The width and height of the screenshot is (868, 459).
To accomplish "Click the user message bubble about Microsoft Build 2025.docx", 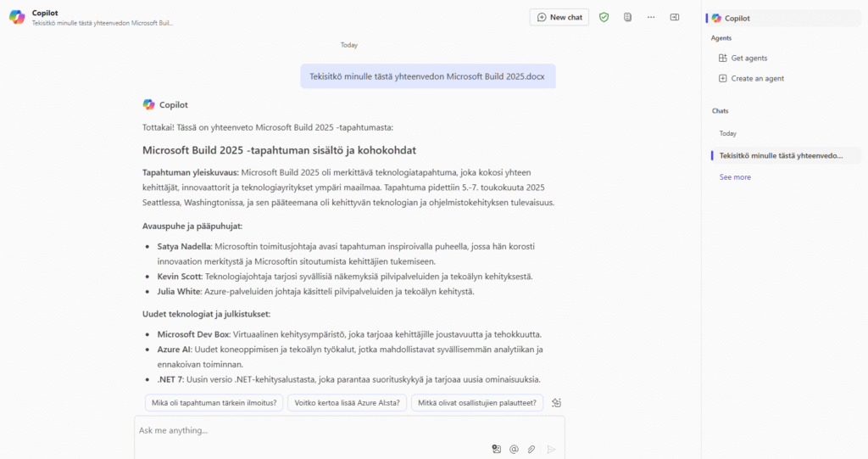I will point(427,76).
